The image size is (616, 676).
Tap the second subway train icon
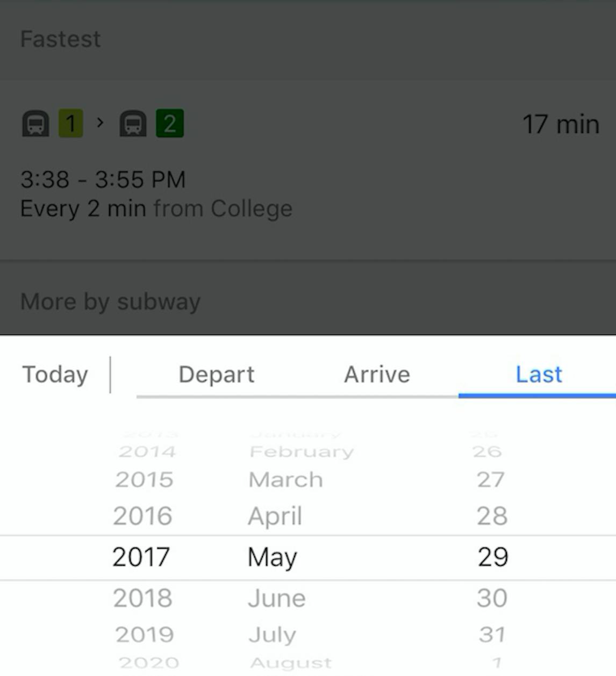point(133,124)
